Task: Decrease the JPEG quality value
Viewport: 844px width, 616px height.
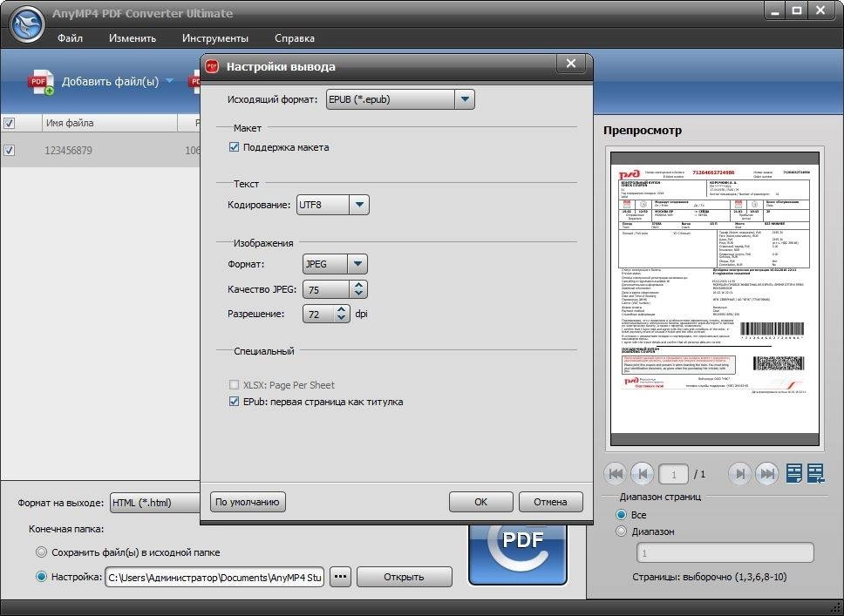Action: click(x=359, y=294)
